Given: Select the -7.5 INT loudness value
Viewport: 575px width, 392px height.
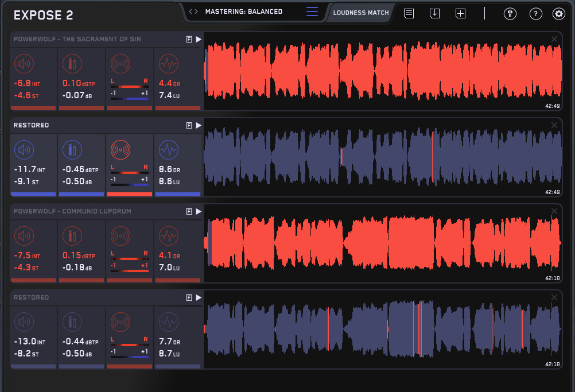Looking at the screenshot, I should [x=27, y=255].
